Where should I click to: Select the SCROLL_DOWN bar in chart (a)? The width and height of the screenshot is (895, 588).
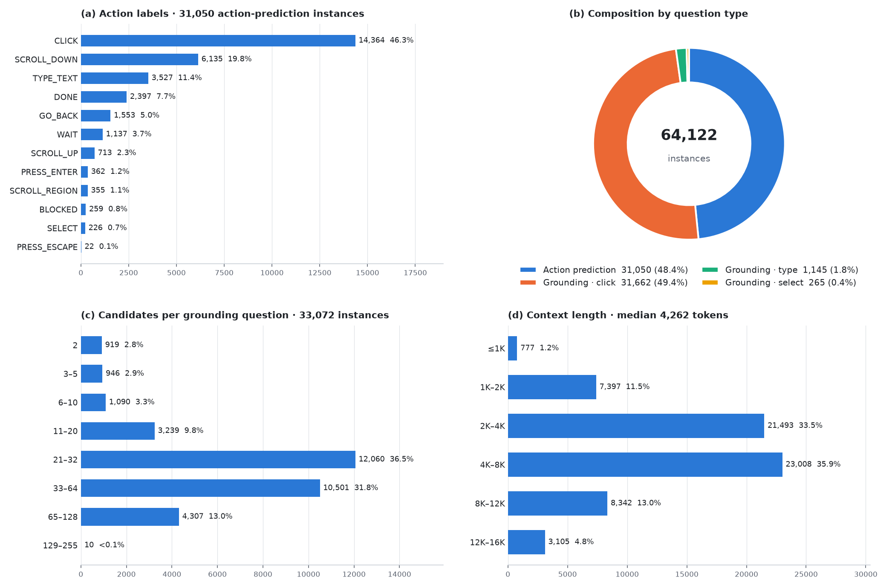click(x=139, y=59)
